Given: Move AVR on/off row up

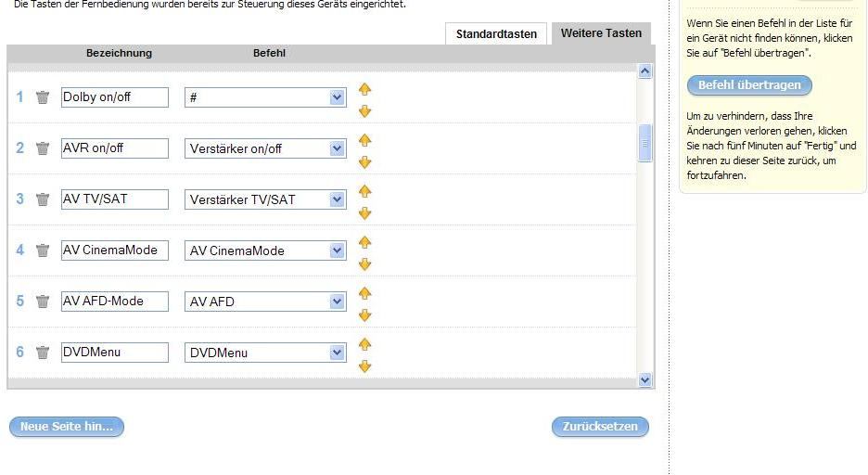Looking at the screenshot, I should pos(364,140).
